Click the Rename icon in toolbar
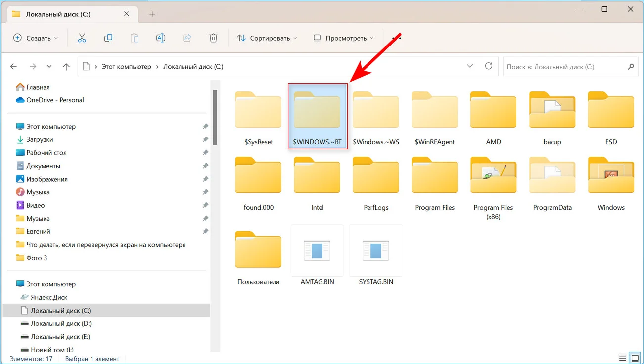644x364 pixels. pyautogui.click(x=161, y=38)
